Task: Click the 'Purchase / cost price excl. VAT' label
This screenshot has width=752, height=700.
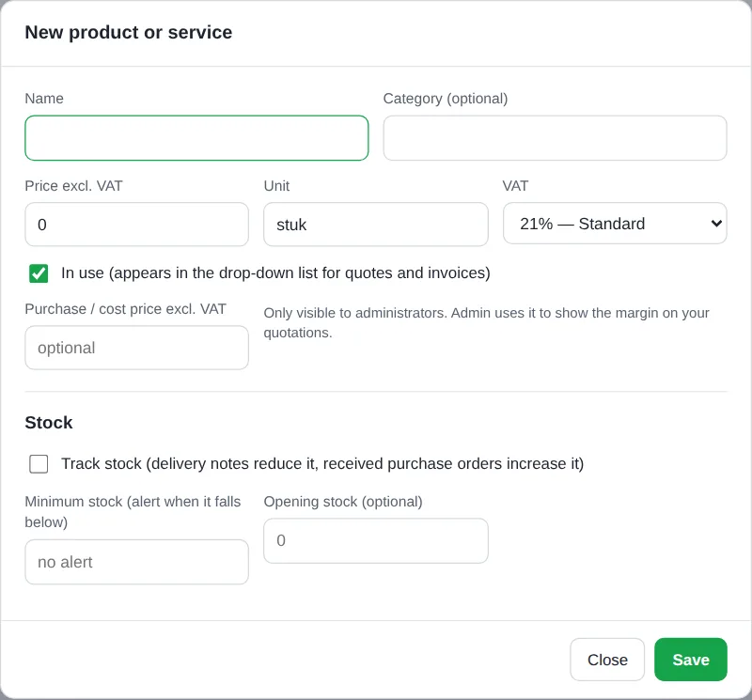Action: [125, 309]
